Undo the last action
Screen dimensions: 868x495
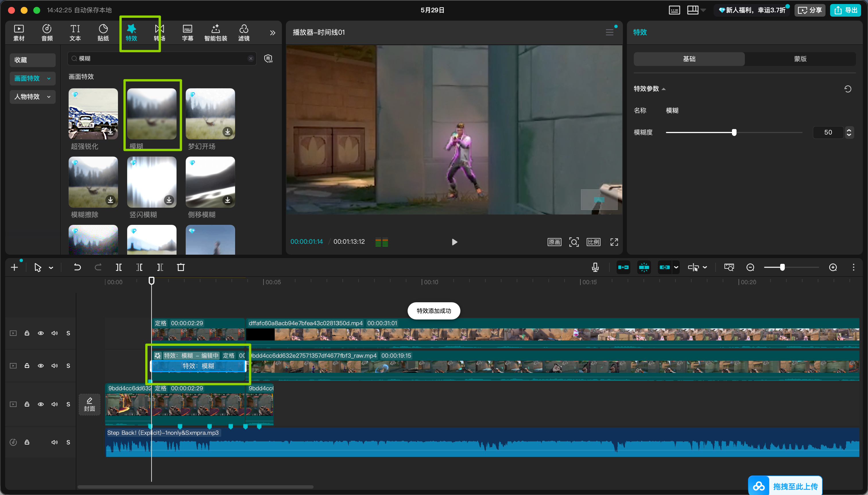pyautogui.click(x=77, y=268)
